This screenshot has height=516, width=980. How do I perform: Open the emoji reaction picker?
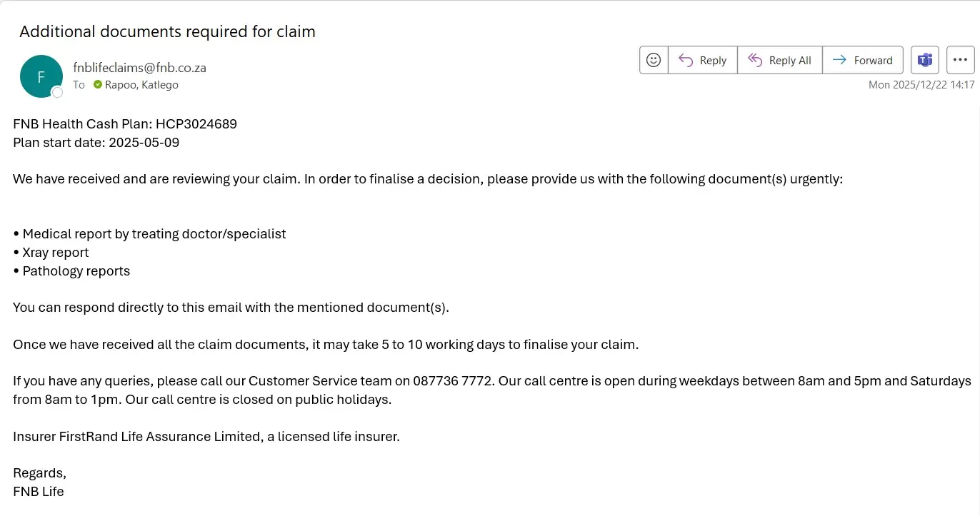654,61
